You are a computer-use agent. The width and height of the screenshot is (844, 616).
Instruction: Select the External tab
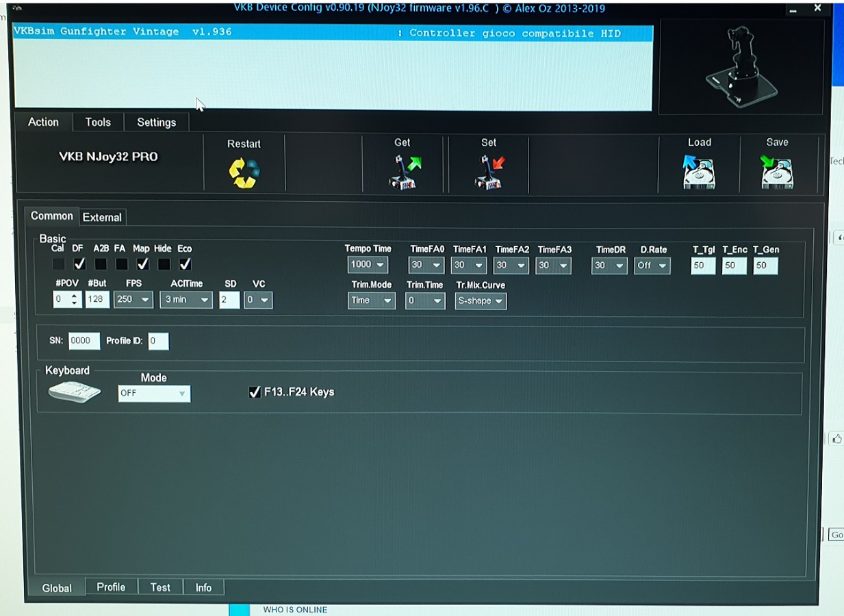[x=102, y=217]
